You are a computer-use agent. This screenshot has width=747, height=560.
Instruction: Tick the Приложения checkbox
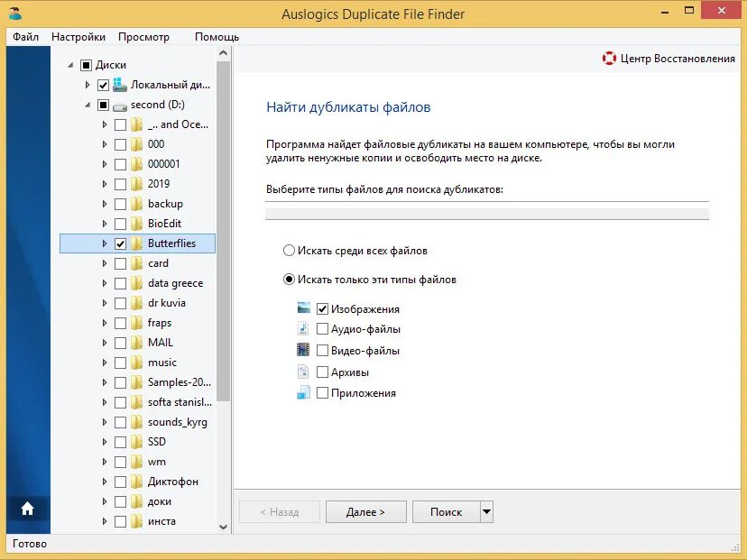tap(322, 393)
